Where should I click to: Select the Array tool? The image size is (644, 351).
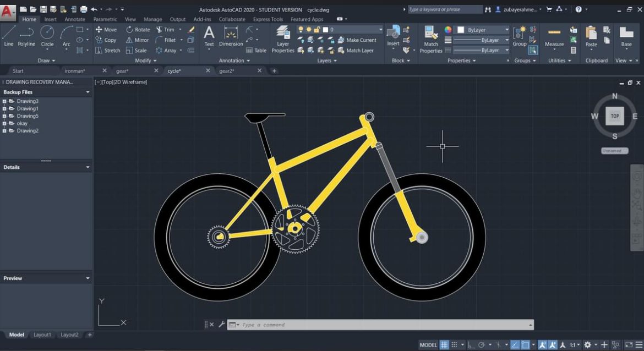[x=166, y=51]
